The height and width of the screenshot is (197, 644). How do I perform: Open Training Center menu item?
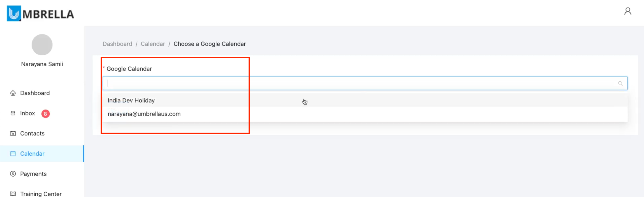point(41,194)
